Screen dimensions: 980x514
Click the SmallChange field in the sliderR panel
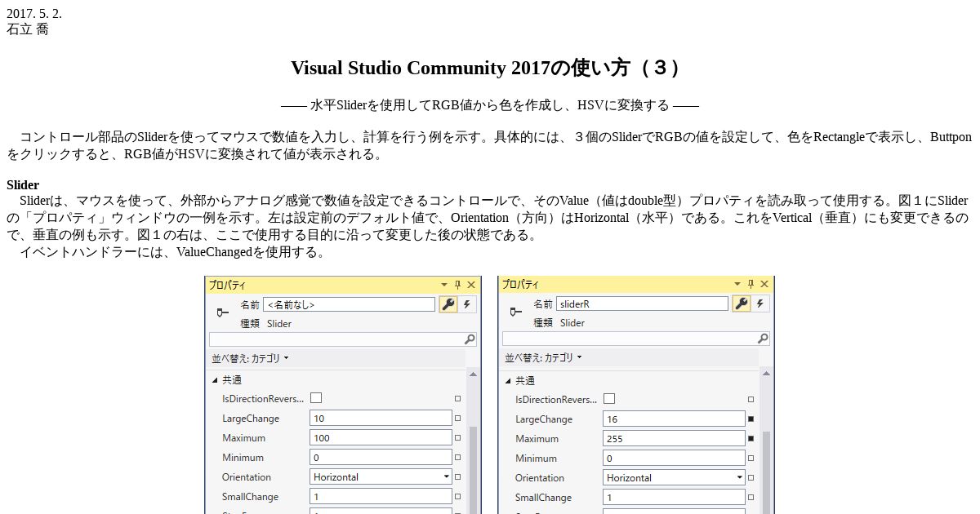674,497
